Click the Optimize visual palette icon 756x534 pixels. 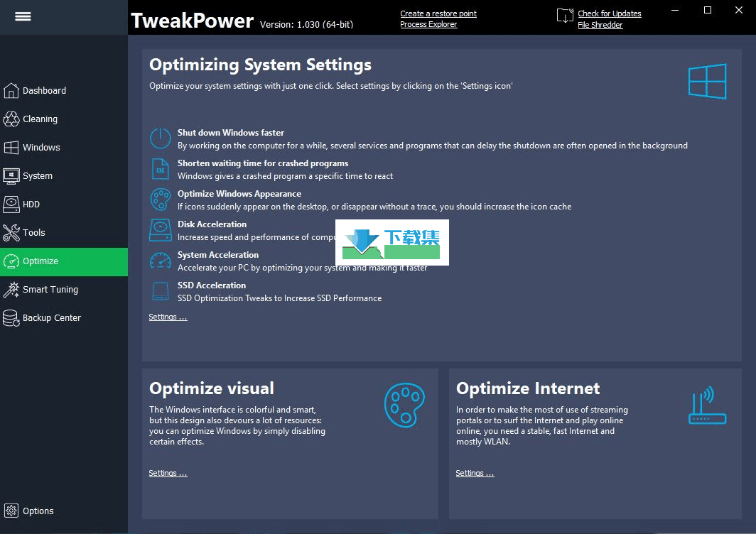tap(404, 405)
